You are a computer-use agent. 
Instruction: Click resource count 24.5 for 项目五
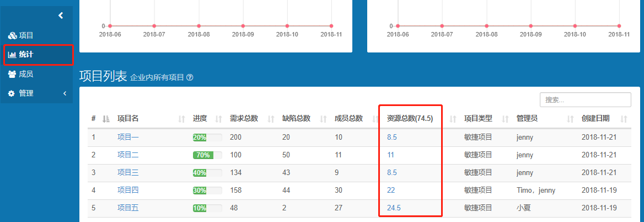point(394,208)
